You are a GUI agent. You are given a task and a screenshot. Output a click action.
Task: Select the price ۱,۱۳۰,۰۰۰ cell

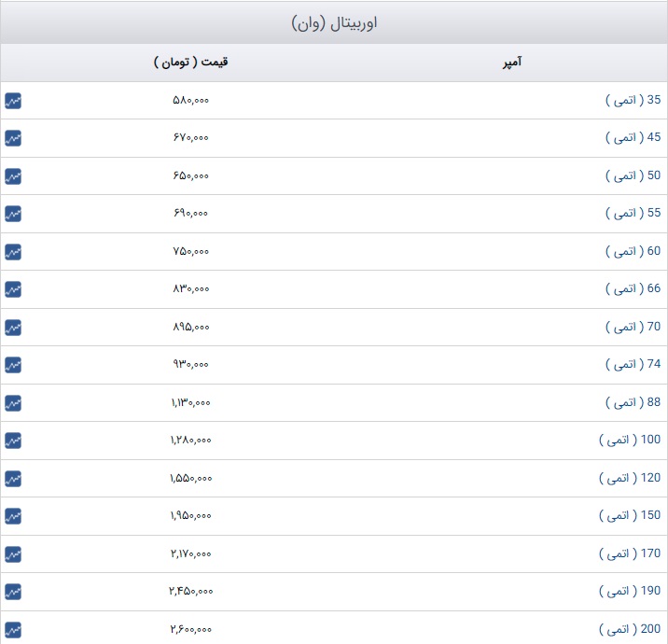pyautogui.click(x=191, y=402)
